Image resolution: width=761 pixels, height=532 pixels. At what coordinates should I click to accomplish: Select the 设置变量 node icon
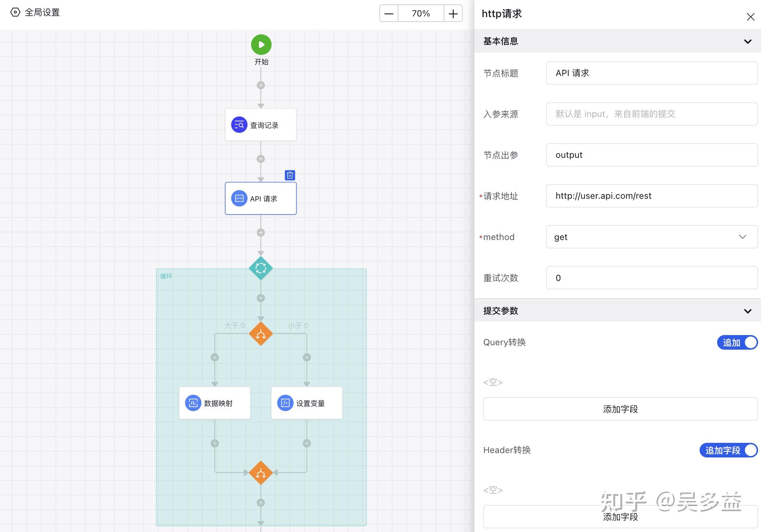point(285,403)
